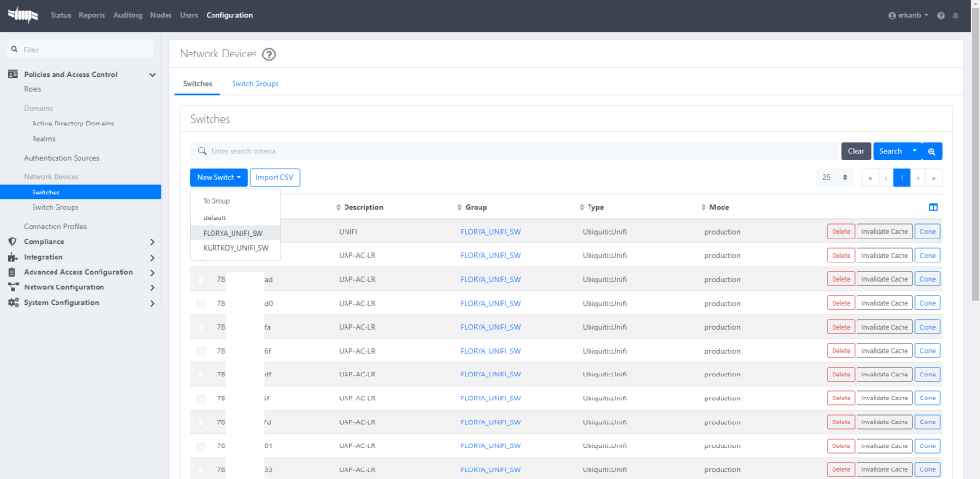The height and width of the screenshot is (479, 980).
Task: Go to the last page of results
Action: (x=933, y=177)
